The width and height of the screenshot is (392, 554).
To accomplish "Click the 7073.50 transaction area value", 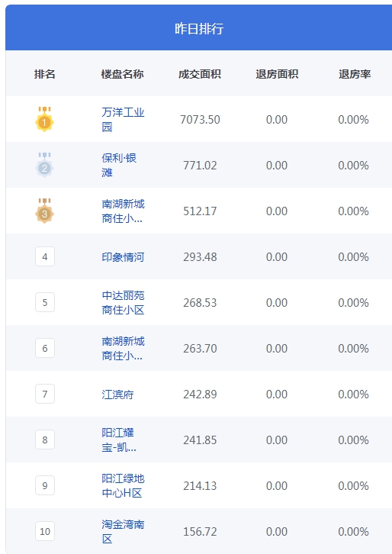I will point(200,119).
